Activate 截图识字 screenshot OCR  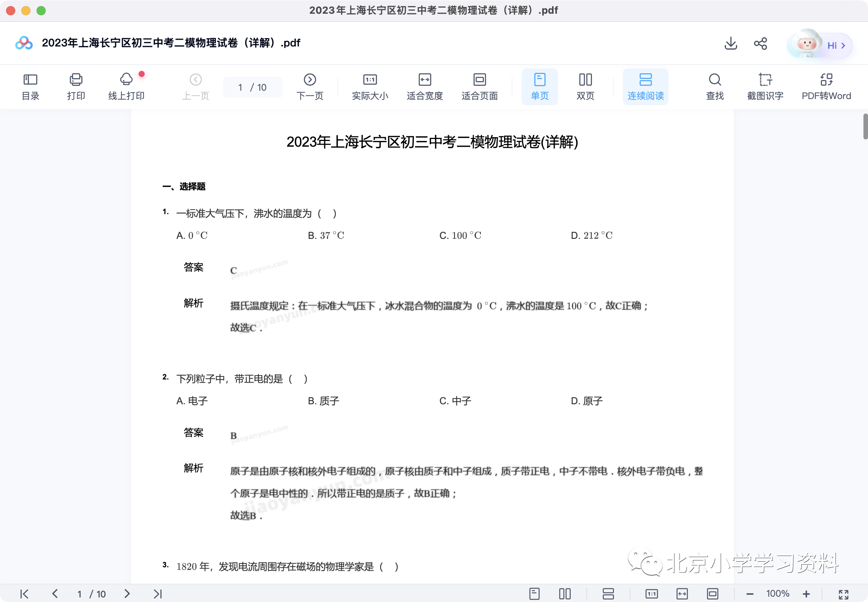(765, 87)
